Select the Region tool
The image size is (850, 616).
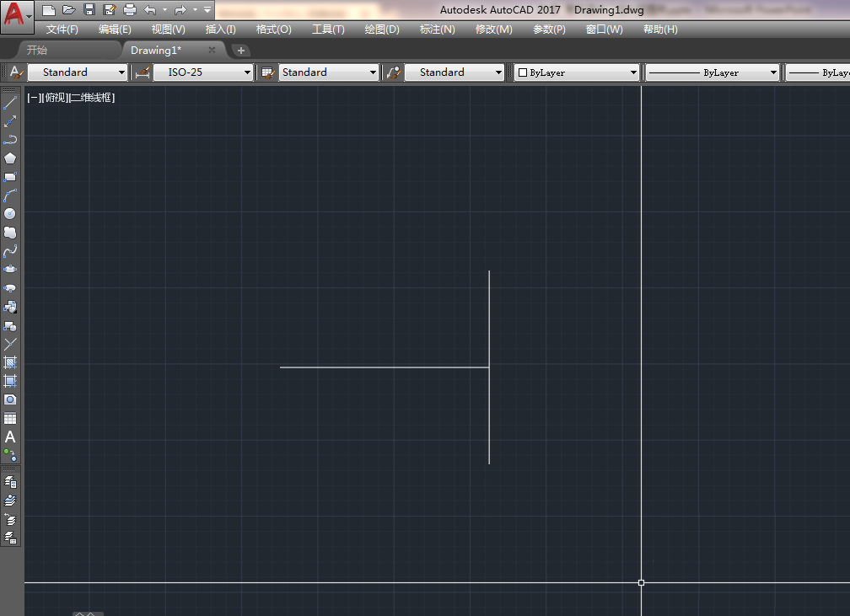pyautogui.click(x=10, y=399)
